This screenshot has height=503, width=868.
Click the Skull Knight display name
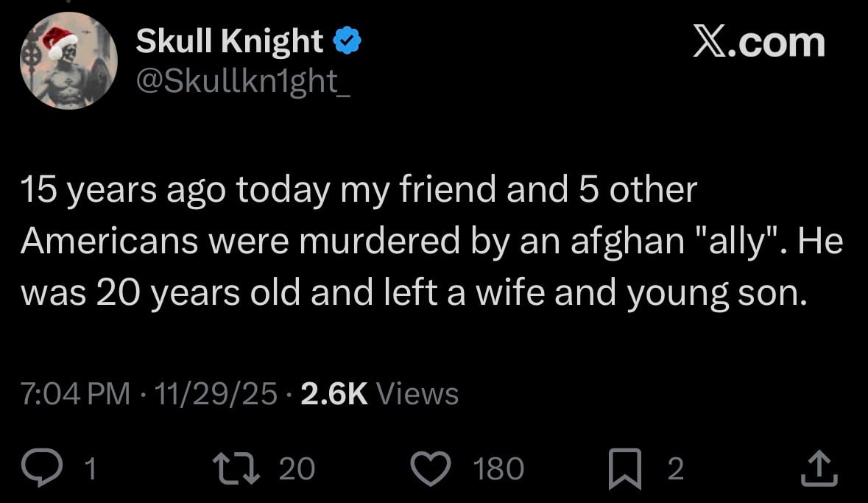coord(230,43)
